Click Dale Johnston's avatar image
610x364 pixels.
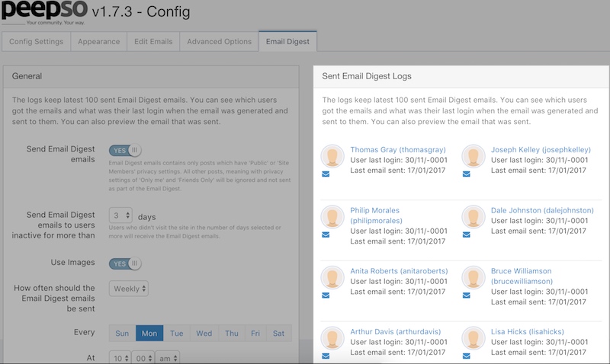point(473,217)
